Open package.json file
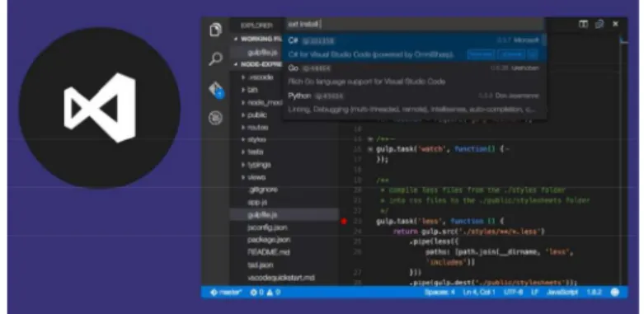 click(x=269, y=240)
